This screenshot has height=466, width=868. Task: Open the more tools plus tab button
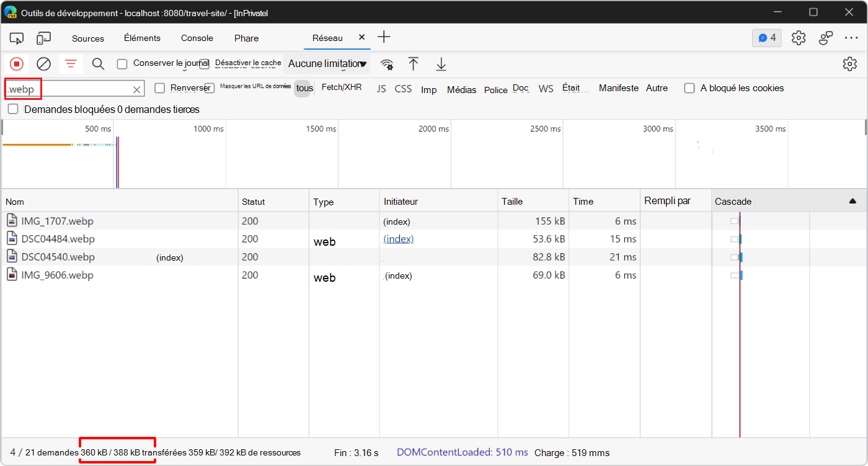click(x=384, y=37)
